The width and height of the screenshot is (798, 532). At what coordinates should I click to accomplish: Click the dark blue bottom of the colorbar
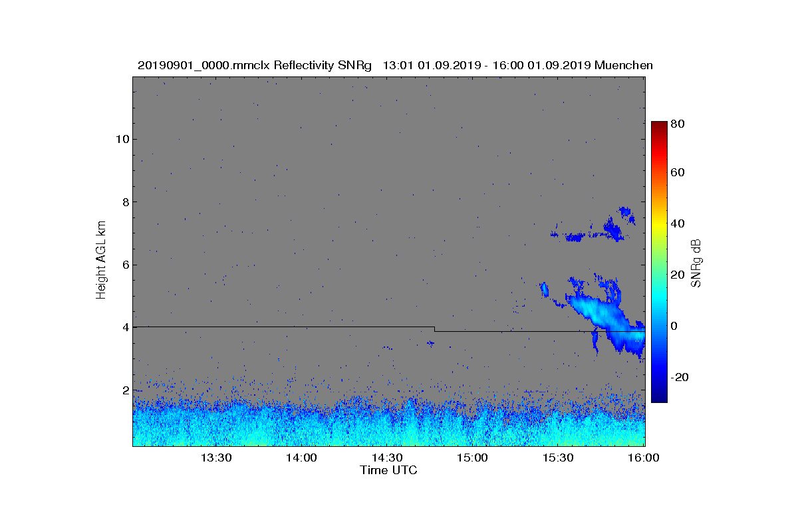[x=658, y=396]
